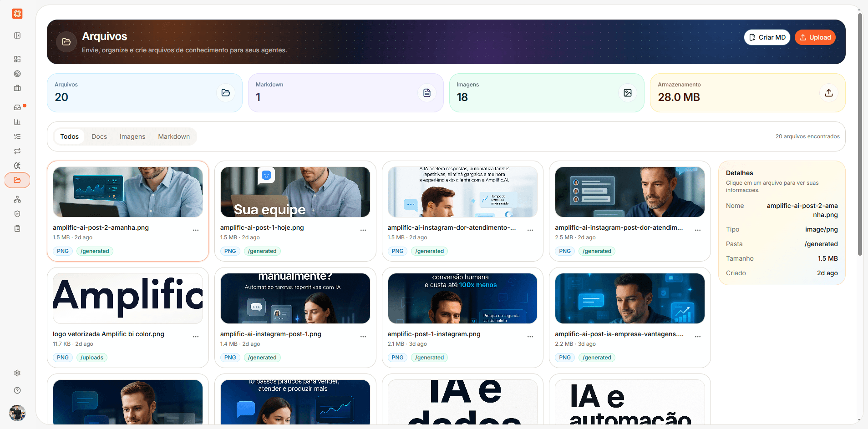Click the upload icon in Armazenamento card
The image size is (868, 429).
[x=828, y=93]
